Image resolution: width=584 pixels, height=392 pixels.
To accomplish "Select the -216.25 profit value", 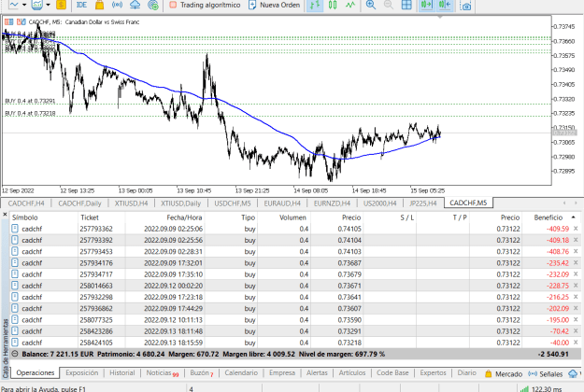I will (558, 297).
